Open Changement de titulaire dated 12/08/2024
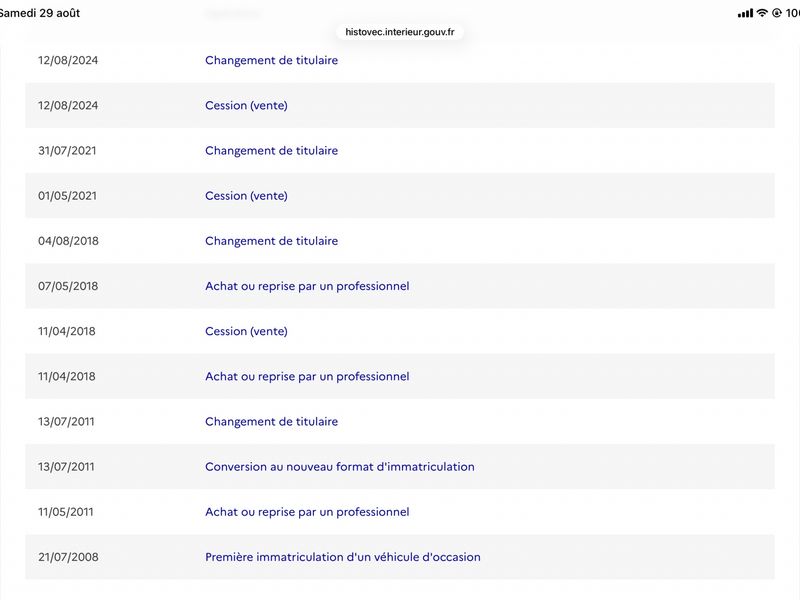 click(x=271, y=60)
